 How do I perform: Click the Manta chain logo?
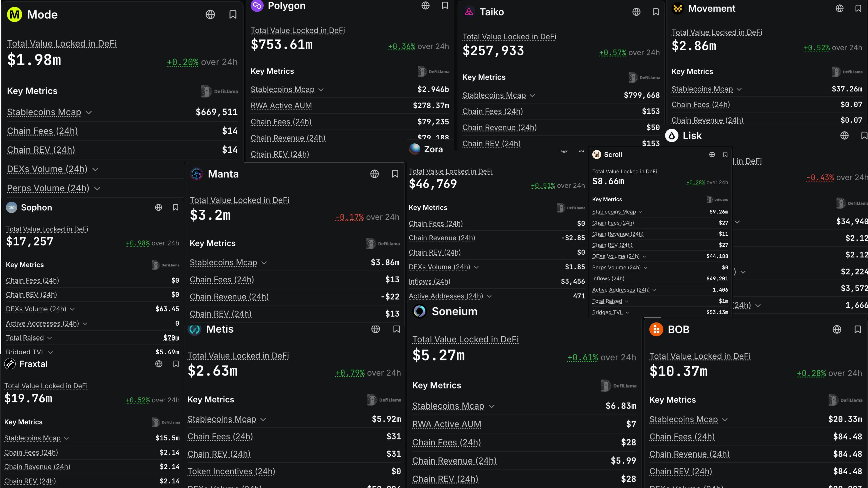pos(197,174)
